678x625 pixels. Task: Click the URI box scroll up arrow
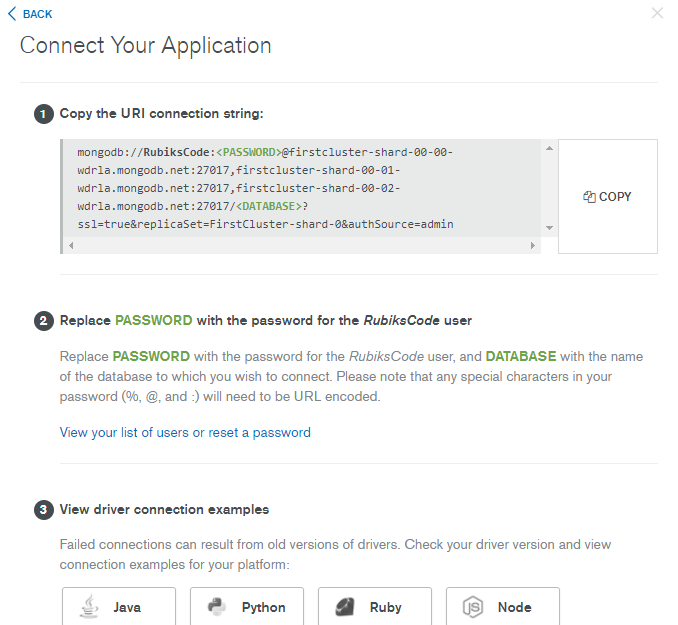pyautogui.click(x=549, y=148)
